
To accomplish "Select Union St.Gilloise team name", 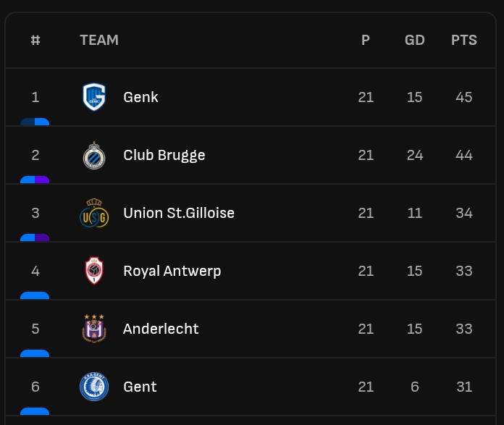I will pos(179,213).
